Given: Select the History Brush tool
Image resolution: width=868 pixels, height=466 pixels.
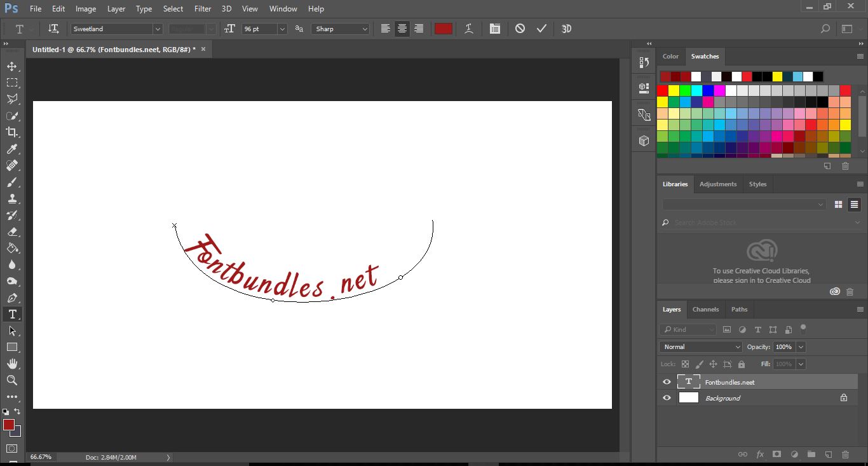Looking at the screenshot, I should click(x=12, y=215).
